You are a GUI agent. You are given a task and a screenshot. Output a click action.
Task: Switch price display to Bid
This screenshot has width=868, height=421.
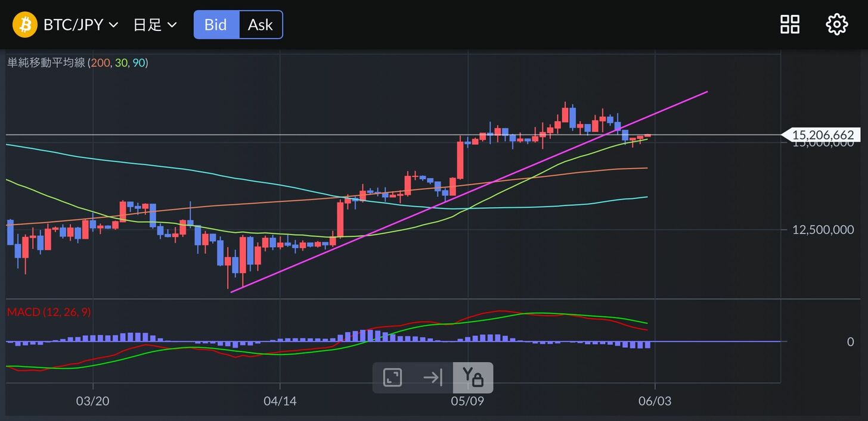[x=216, y=25]
